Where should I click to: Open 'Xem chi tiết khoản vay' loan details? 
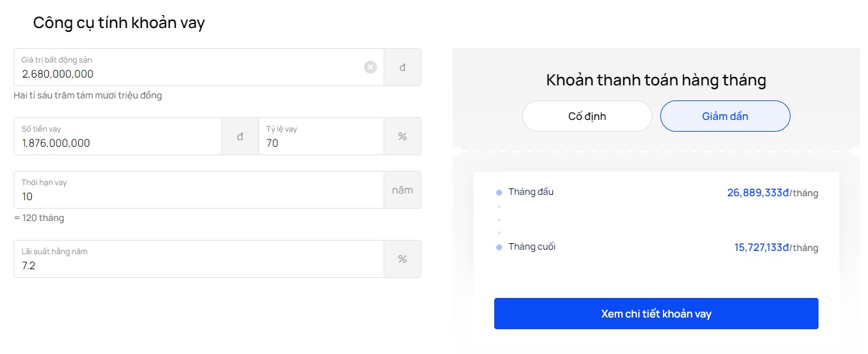click(656, 314)
